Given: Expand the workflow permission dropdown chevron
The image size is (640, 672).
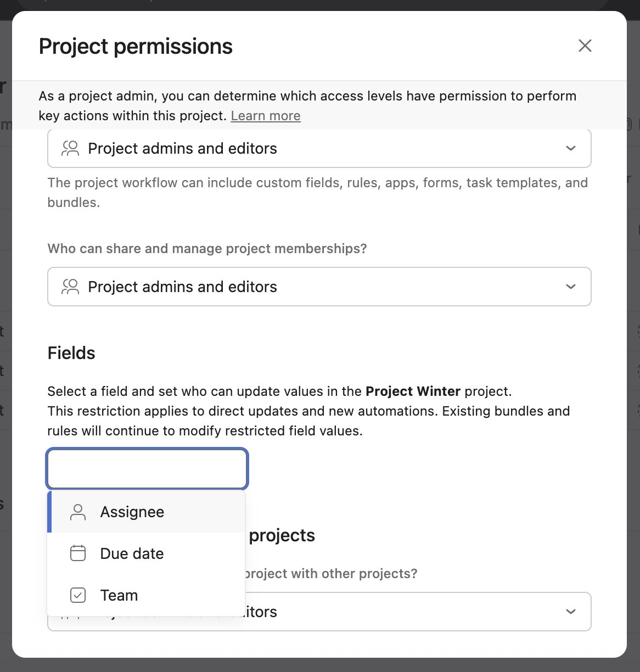Looking at the screenshot, I should [x=571, y=148].
